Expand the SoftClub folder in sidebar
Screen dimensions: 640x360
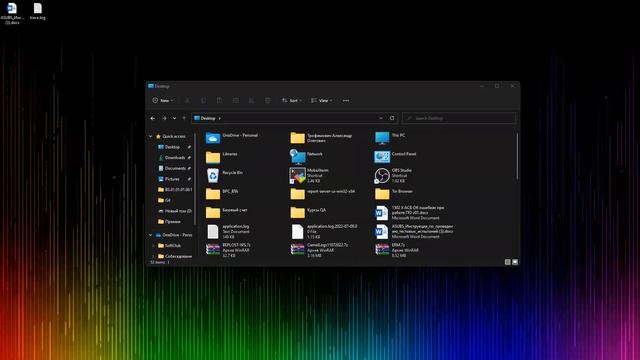153,246
